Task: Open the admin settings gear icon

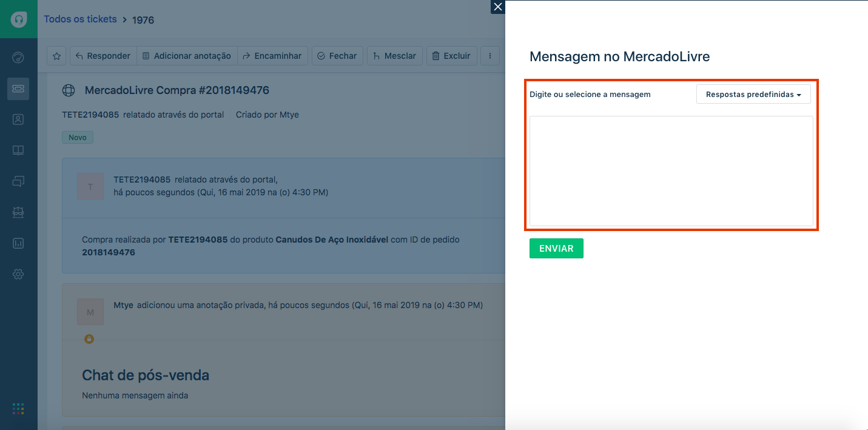Action: [x=18, y=274]
